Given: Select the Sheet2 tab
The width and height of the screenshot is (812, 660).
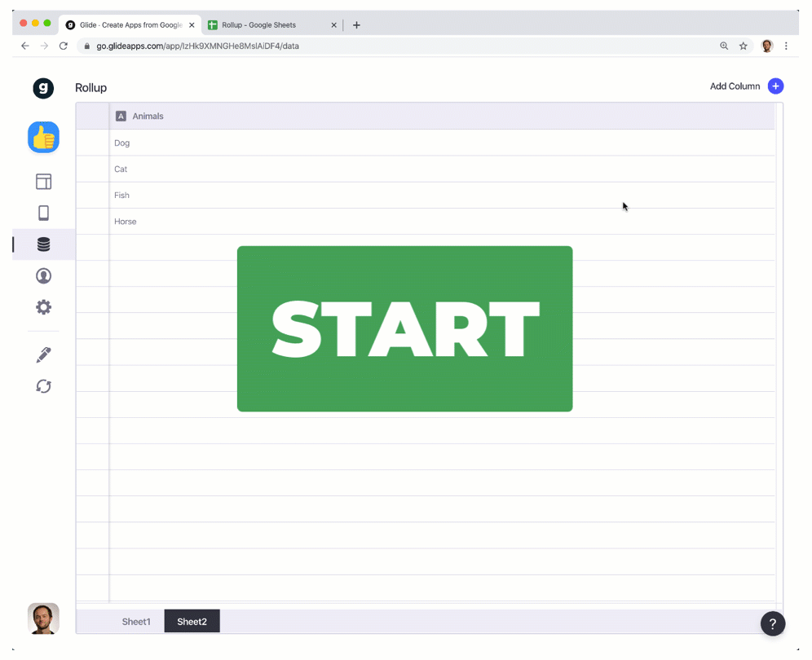Looking at the screenshot, I should tap(192, 622).
